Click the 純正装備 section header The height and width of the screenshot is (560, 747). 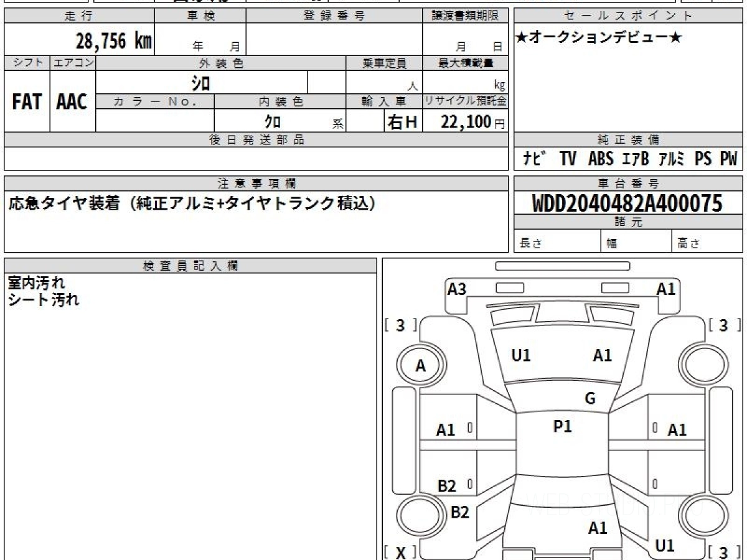628,140
